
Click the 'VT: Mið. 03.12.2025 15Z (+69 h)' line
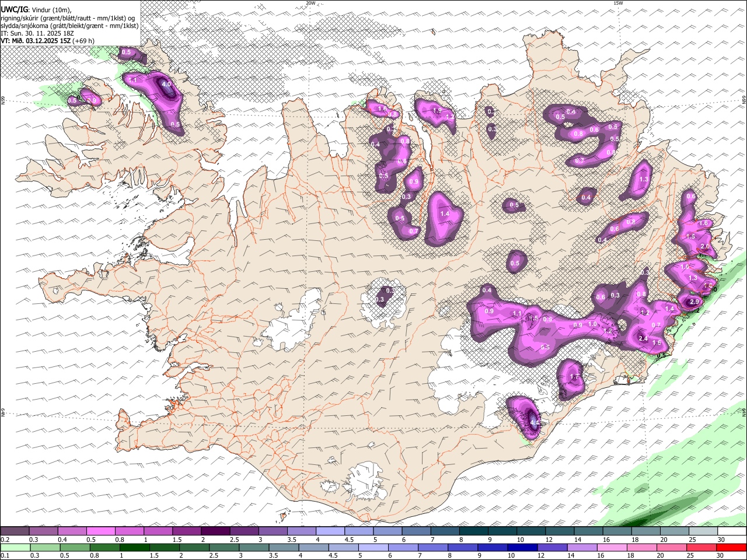[48, 41]
